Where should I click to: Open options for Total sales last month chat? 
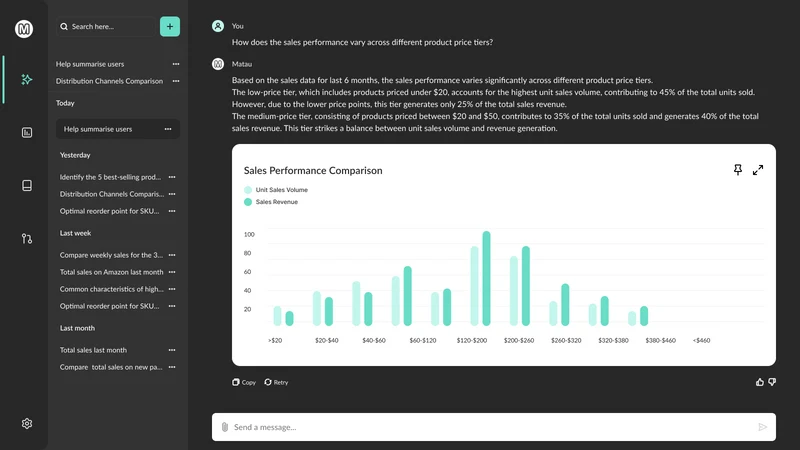(x=172, y=350)
